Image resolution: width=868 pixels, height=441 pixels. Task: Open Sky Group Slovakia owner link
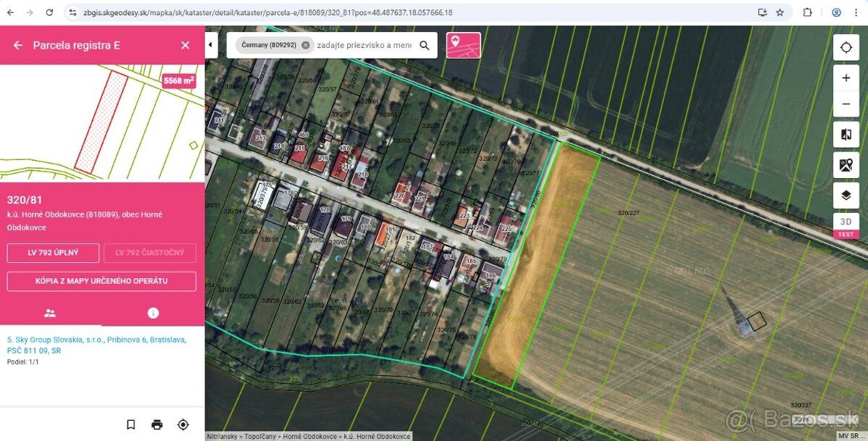point(96,345)
